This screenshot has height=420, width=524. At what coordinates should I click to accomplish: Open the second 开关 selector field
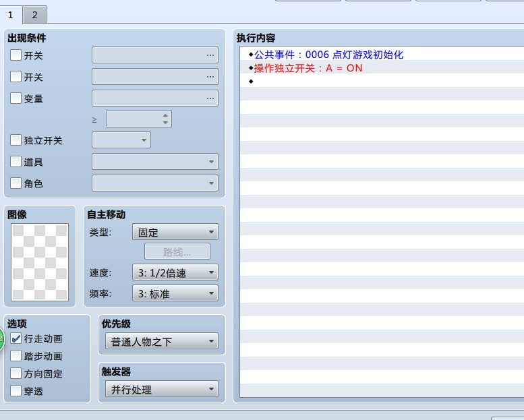point(155,76)
